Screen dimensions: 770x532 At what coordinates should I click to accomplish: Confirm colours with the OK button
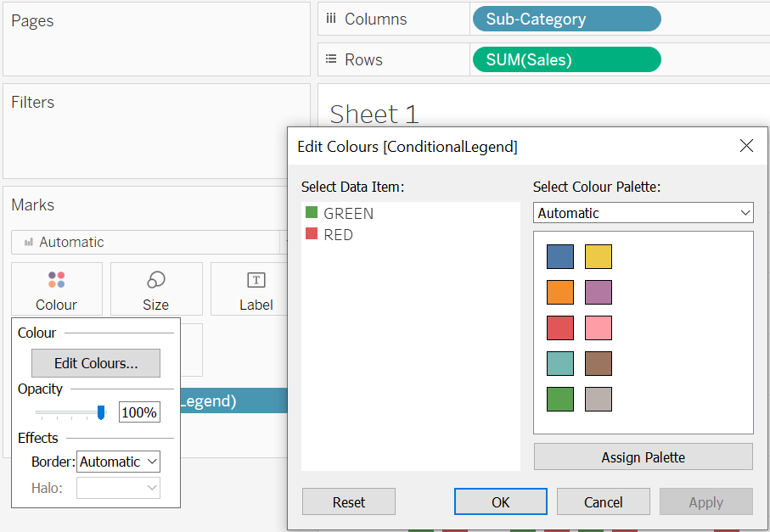[500, 501]
